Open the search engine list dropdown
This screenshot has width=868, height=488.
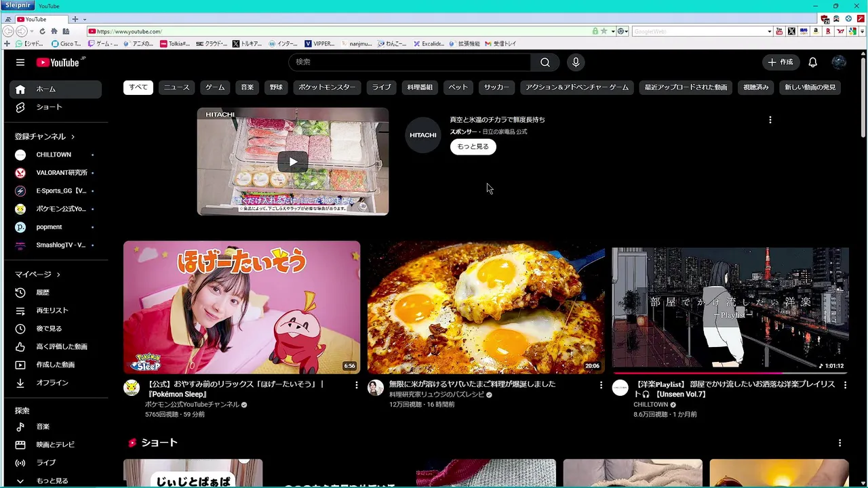[769, 31]
